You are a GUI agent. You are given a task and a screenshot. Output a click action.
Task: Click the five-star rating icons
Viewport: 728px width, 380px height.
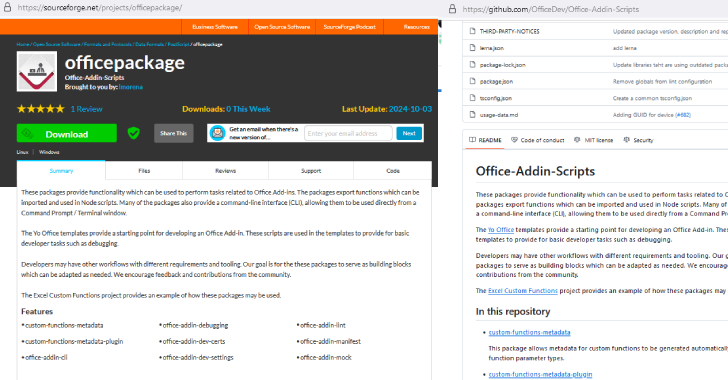click(40, 109)
